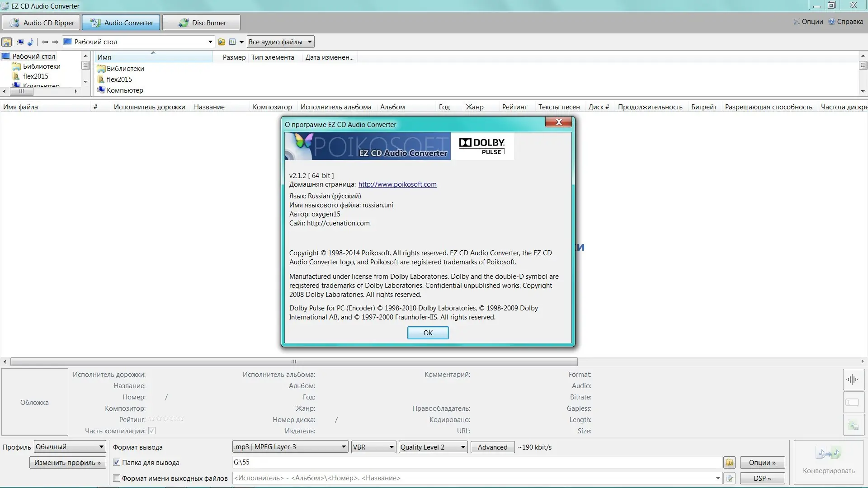Image resolution: width=868 pixels, height=488 pixels.
Task: Toggle Часть компиляции checkbox
Action: click(152, 431)
